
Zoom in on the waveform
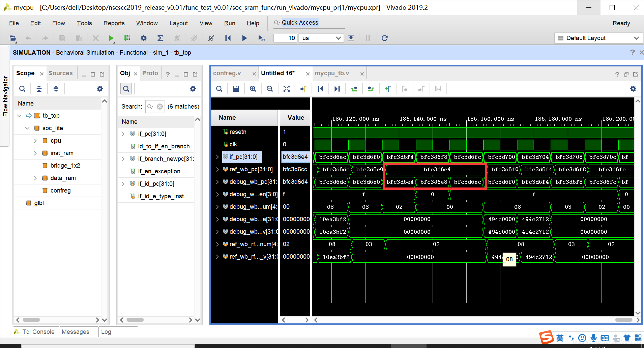click(x=253, y=89)
